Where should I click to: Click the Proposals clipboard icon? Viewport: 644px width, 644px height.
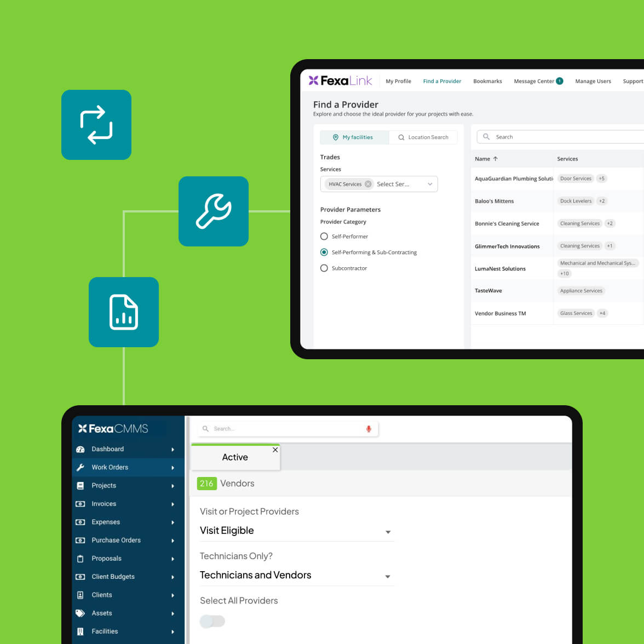81,559
